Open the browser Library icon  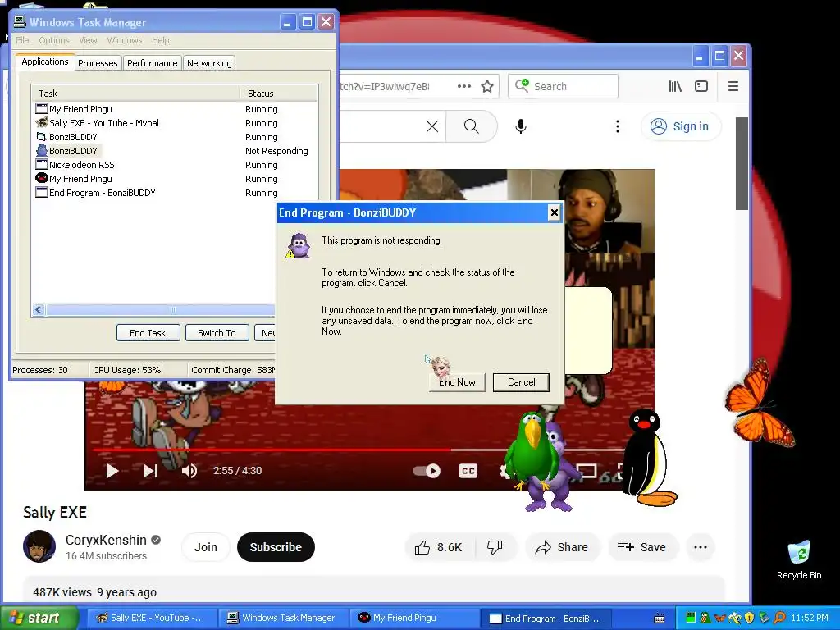[675, 86]
